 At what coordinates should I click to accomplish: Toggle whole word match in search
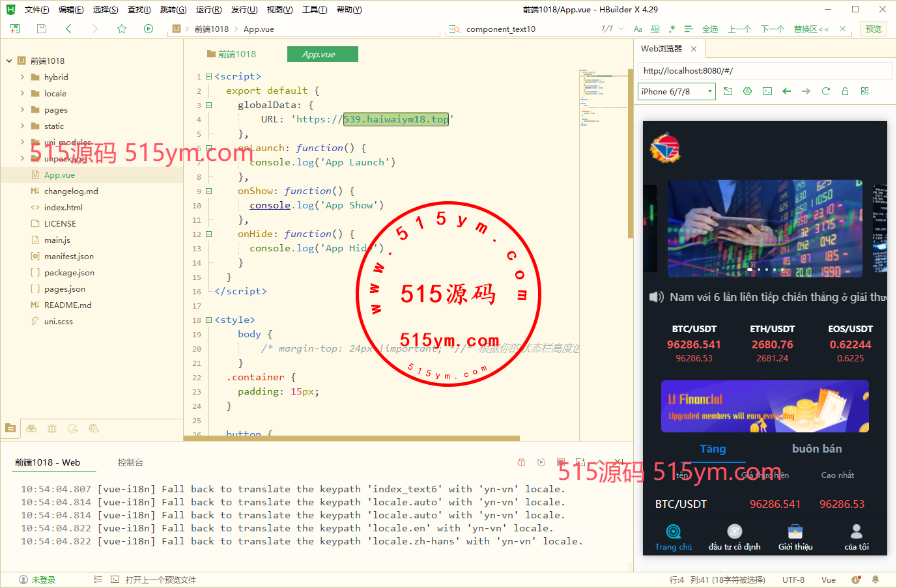(x=655, y=29)
